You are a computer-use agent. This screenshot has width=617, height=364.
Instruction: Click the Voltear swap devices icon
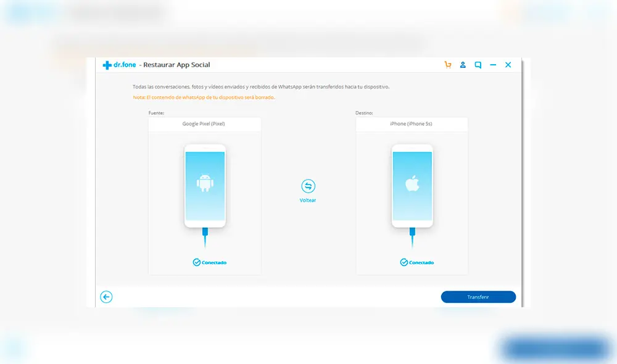tap(308, 186)
